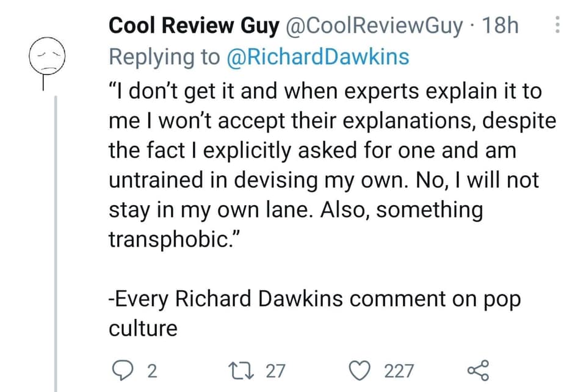This screenshot has width=586, height=392.
Task: Tap the share icon below the tweet
Action: (x=478, y=371)
